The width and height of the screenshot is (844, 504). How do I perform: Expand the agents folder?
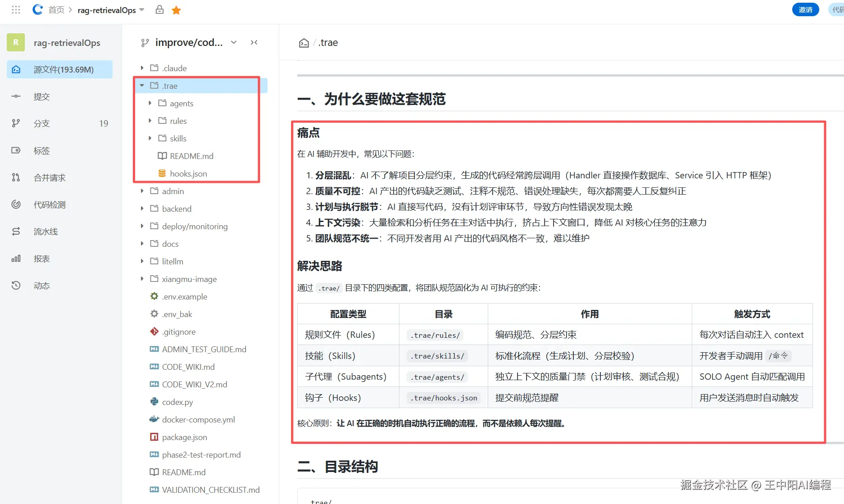150,103
